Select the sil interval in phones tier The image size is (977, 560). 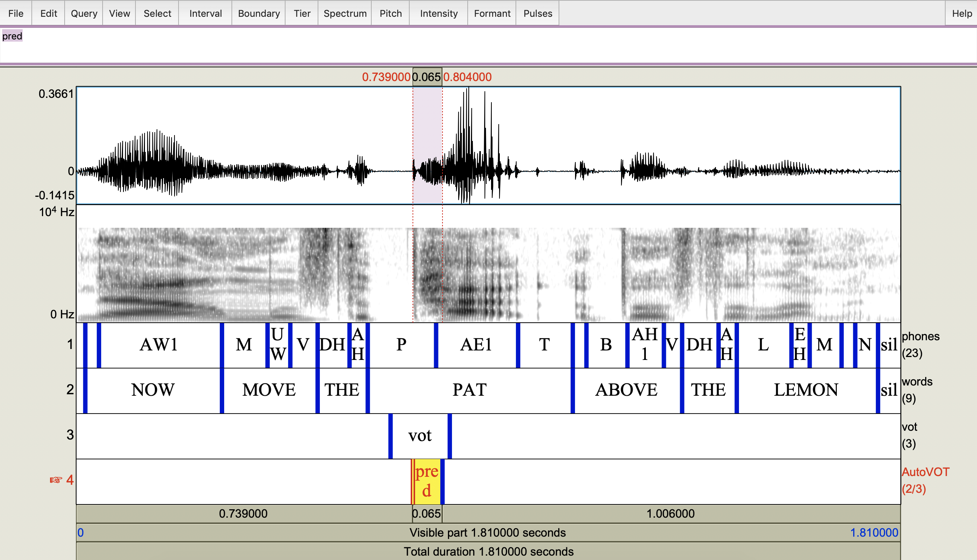(890, 345)
